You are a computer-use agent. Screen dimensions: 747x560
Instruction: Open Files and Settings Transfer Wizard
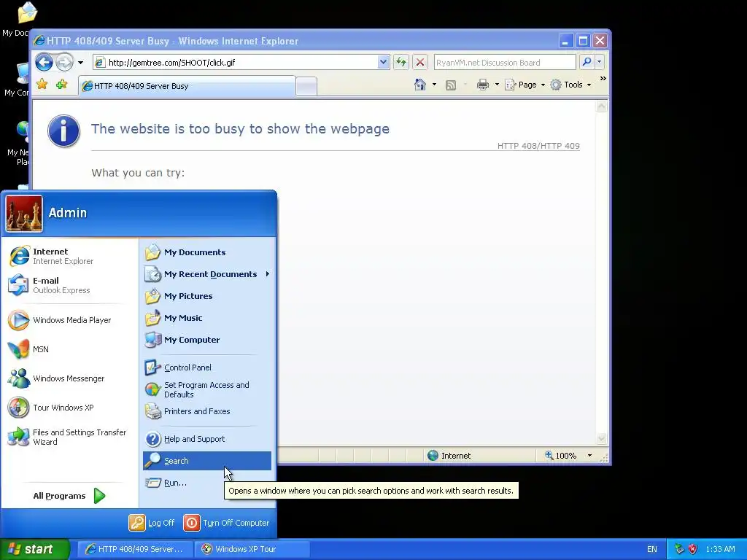[69, 437]
